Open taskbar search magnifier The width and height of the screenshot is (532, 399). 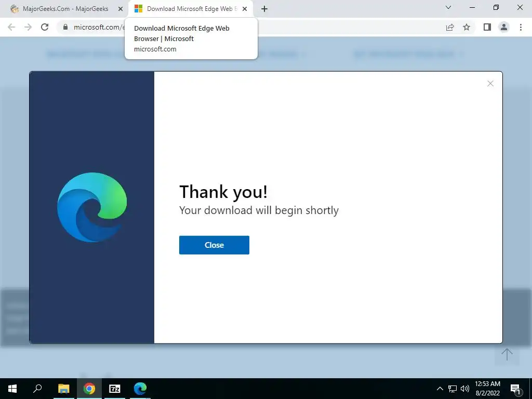[x=37, y=389]
